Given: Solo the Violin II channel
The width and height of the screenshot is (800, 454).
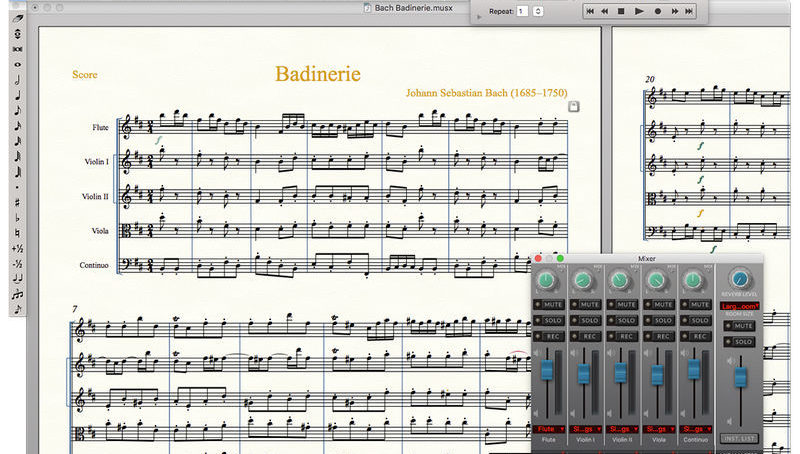Looking at the screenshot, I should click(622, 320).
